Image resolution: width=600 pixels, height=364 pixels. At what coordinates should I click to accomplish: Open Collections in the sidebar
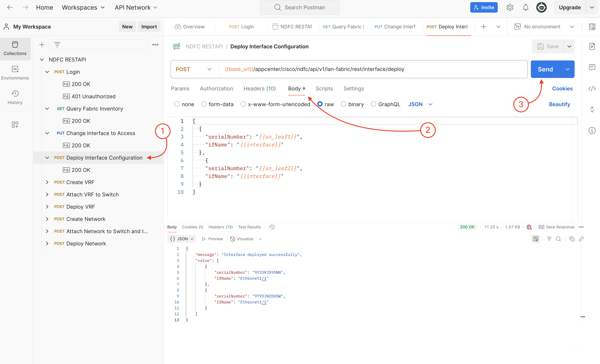(x=15, y=49)
